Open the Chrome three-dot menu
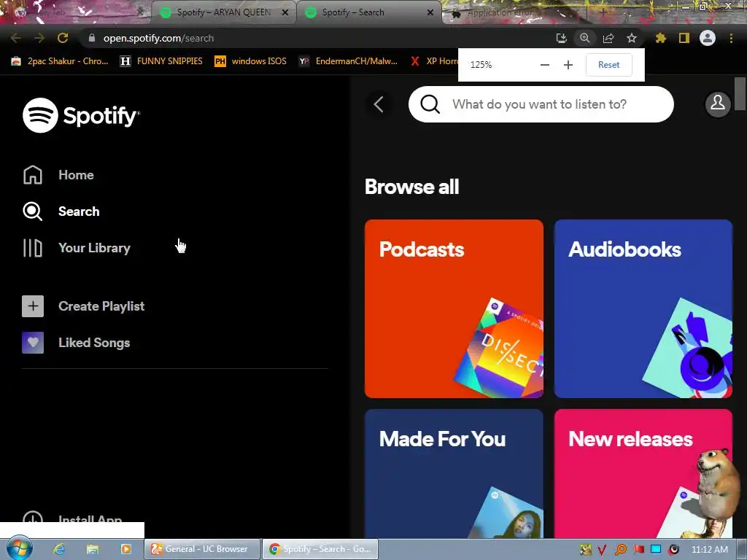 (x=731, y=38)
